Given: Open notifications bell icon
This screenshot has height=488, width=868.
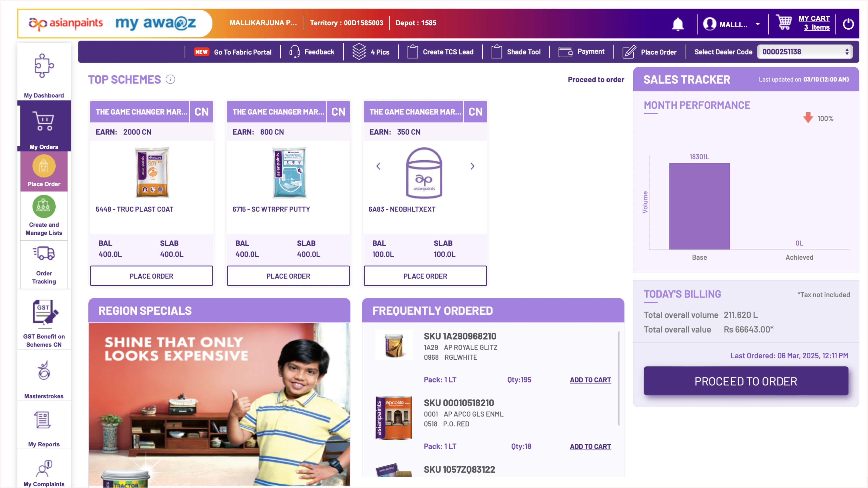Looking at the screenshot, I should pos(678,24).
